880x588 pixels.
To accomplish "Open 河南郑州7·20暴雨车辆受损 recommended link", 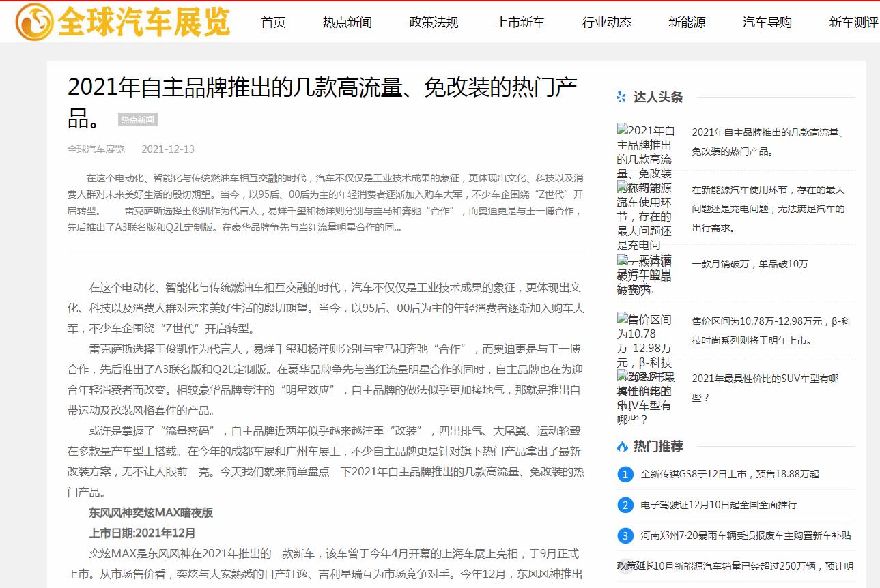I will (746, 535).
